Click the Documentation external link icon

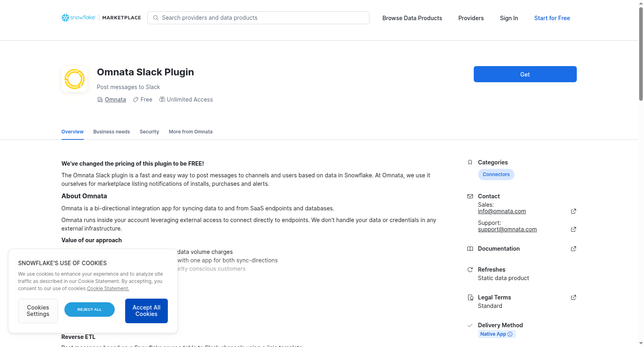click(574, 249)
